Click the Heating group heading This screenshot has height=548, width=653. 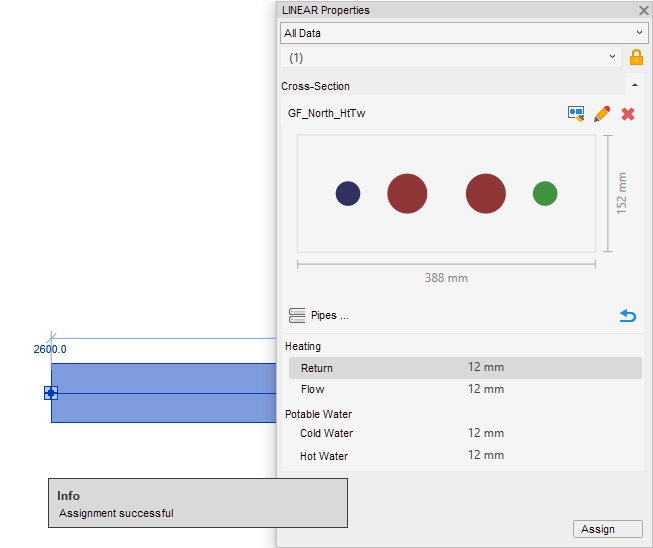pyautogui.click(x=303, y=346)
